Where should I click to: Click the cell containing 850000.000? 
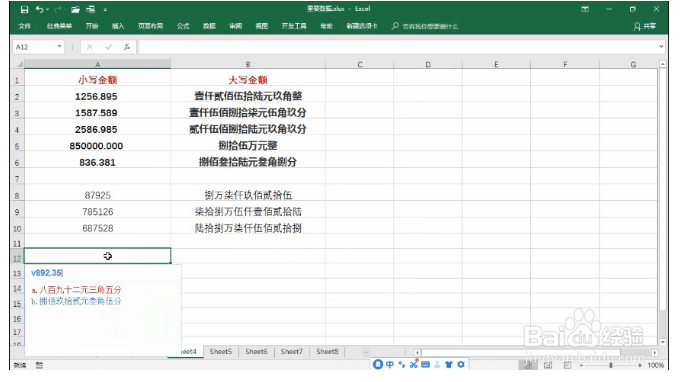point(97,146)
